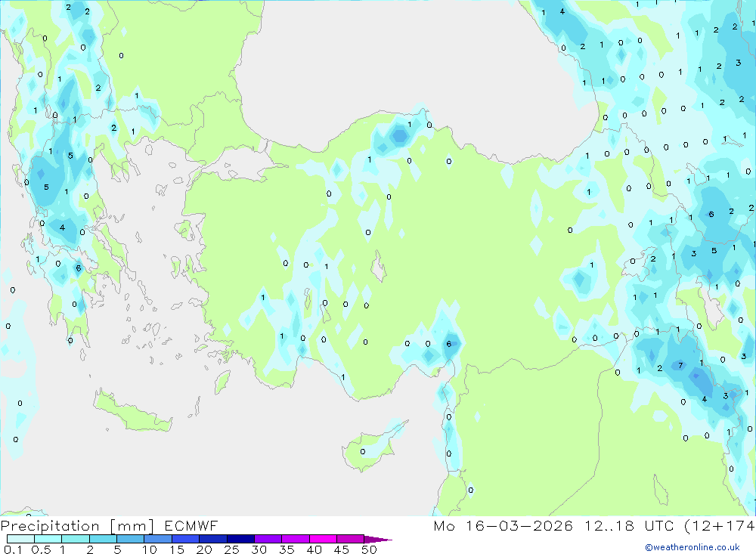Click the 40–45 mm magenta legend swatch

click(323, 539)
